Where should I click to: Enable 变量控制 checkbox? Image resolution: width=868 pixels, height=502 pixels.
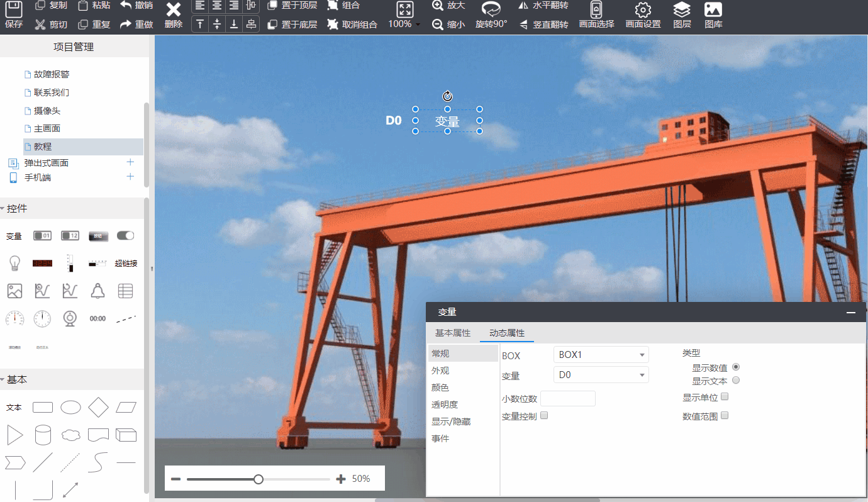(544, 415)
